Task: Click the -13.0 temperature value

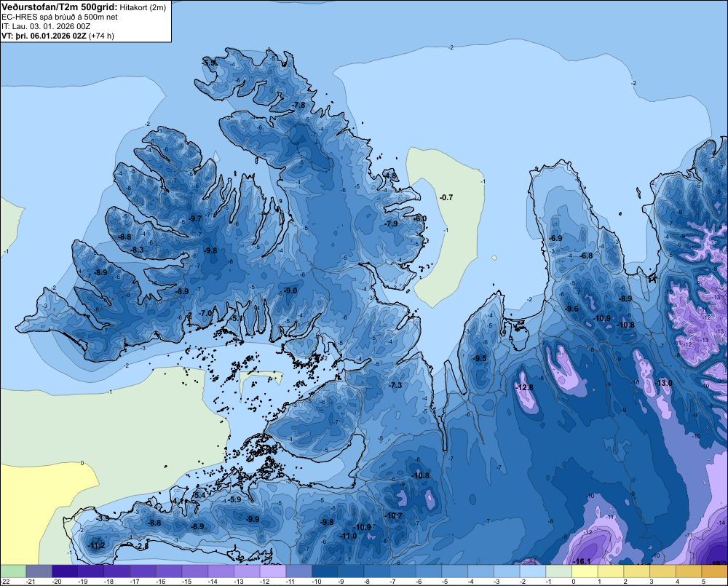Action: point(663,383)
